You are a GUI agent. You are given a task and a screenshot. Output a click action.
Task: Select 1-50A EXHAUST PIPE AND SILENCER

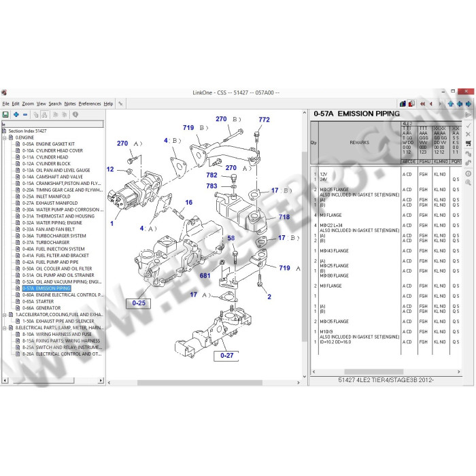tap(58, 321)
